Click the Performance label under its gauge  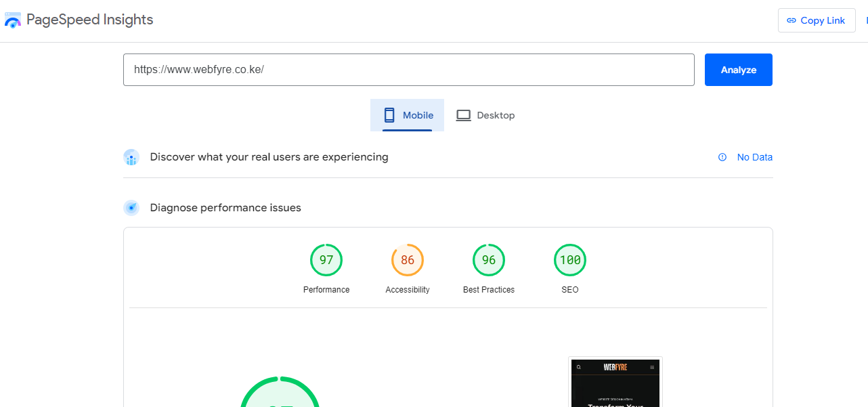coord(326,289)
